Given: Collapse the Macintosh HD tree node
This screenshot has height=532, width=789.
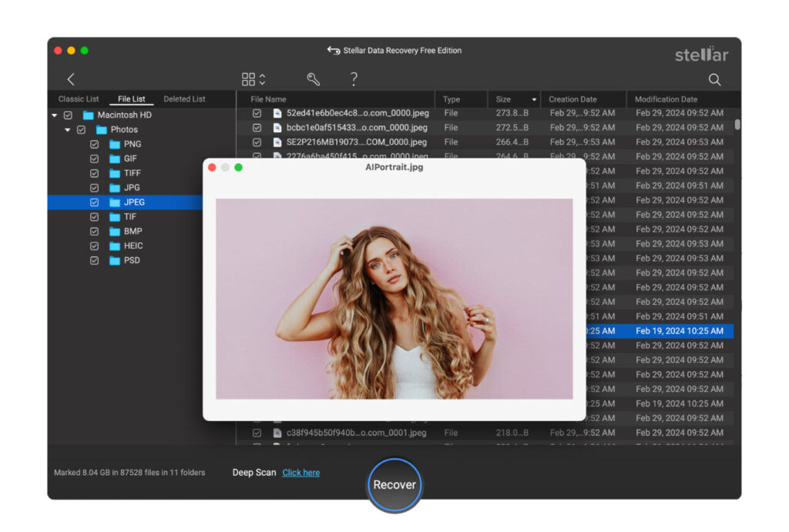Looking at the screenshot, I should [x=54, y=115].
